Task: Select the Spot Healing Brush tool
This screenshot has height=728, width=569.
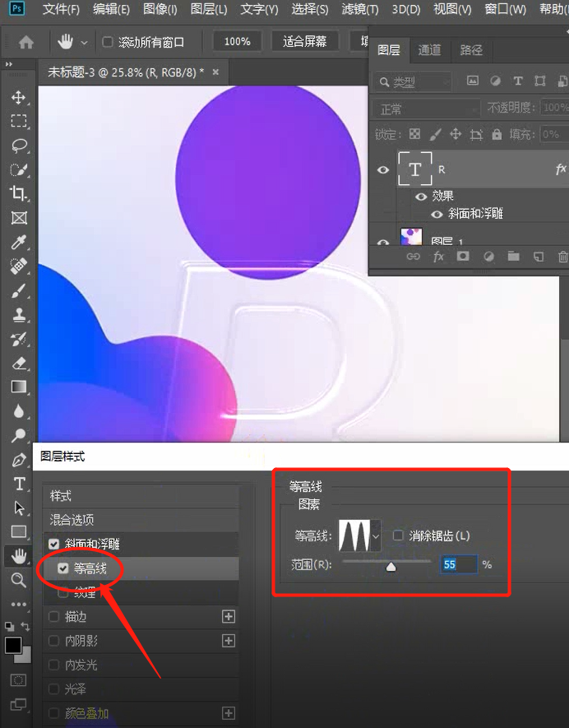Action: pos(19,266)
